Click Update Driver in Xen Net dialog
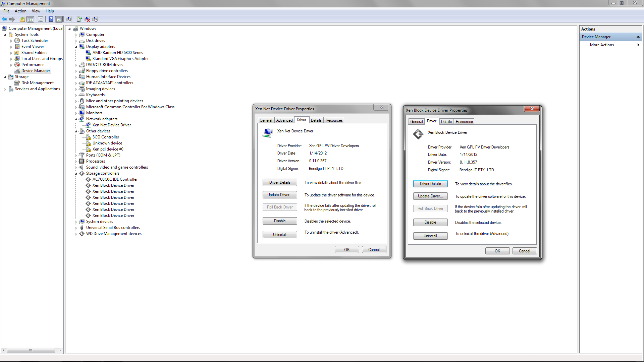The height and width of the screenshot is (362, 644). (280, 195)
